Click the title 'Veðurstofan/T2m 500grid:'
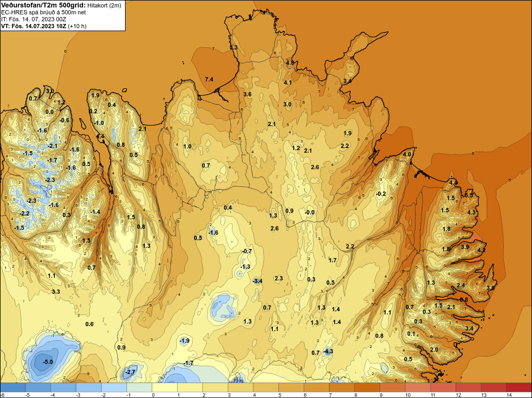The image size is (532, 398). point(44,5)
